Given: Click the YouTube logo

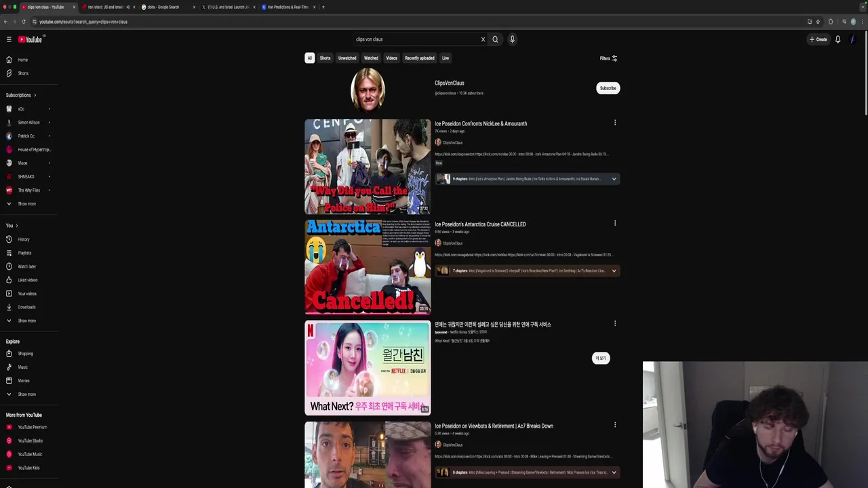Looking at the screenshot, I should click(30, 39).
